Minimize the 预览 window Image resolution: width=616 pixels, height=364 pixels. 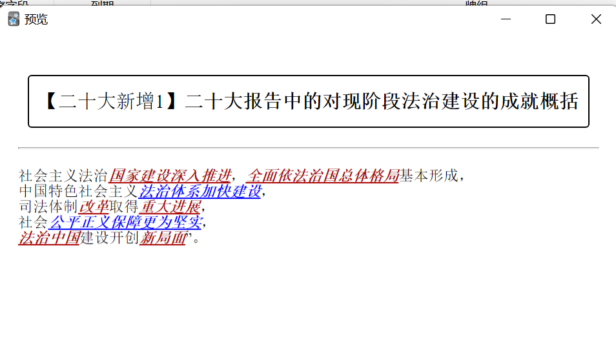pyautogui.click(x=506, y=19)
